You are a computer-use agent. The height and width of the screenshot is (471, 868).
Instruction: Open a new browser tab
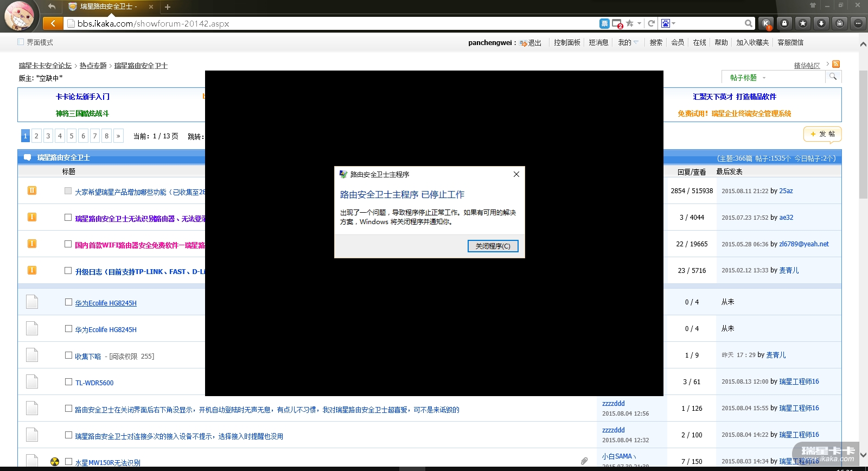(x=168, y=7)
